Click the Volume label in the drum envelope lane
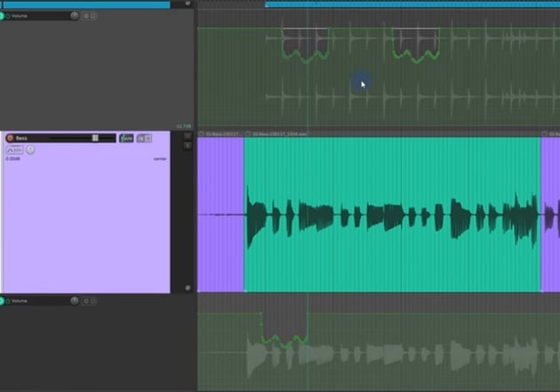This screenshot has height=392, width=560. pos(20,16)
